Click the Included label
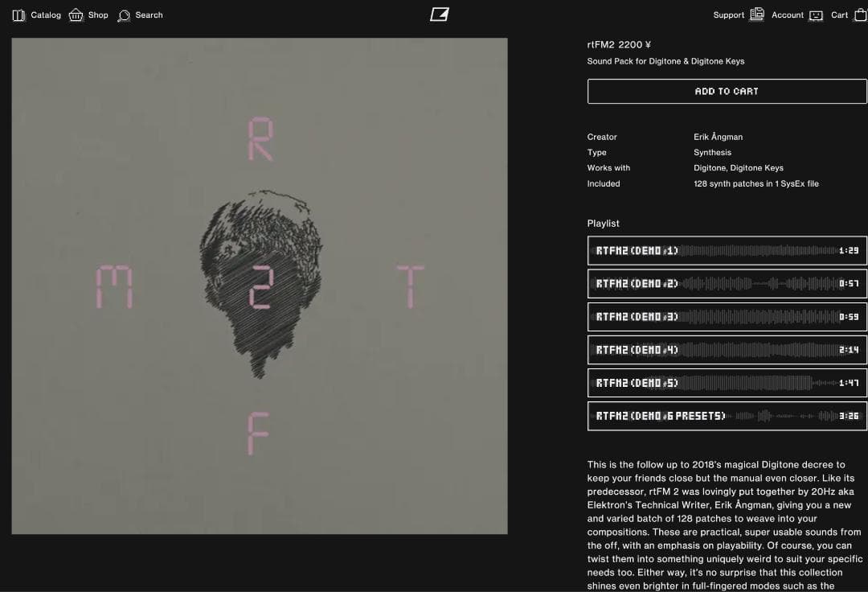The image size is (868, 592). [x=604, y=183]
